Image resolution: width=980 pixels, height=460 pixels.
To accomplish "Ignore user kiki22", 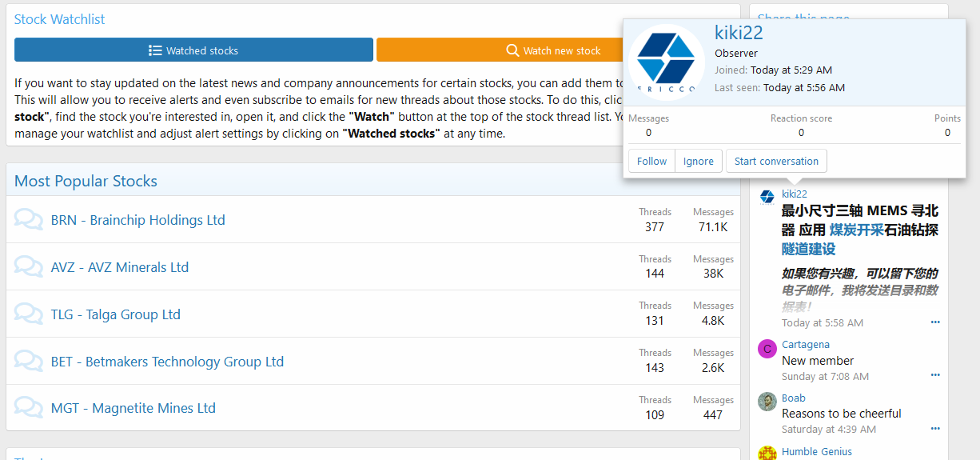I will [x=698, y=161].
